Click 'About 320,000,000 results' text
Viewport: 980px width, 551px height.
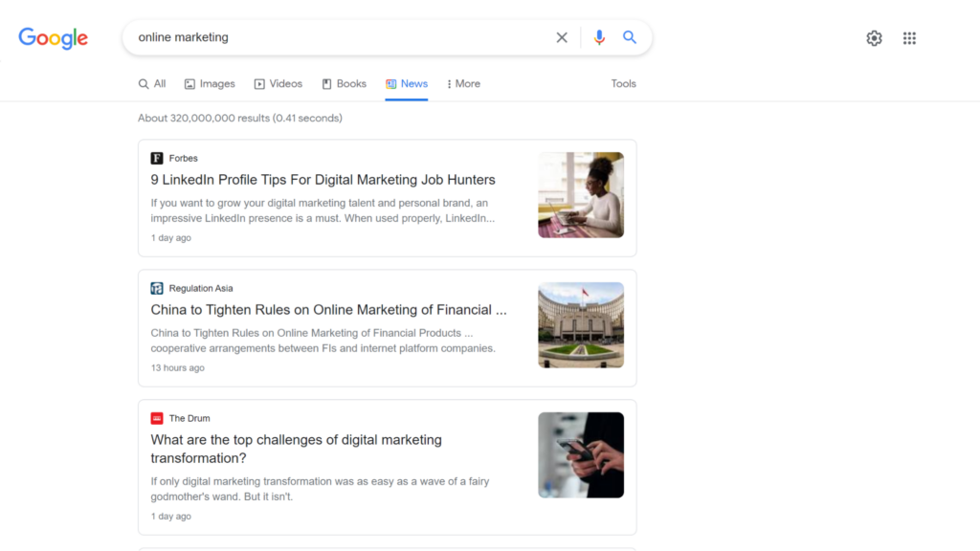click(x=240, y=118)
